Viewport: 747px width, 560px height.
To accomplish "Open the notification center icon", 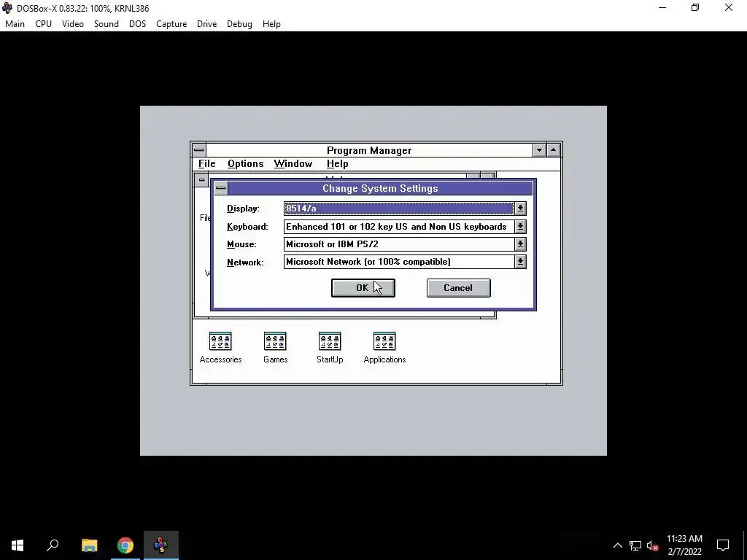I will pyautogui.click(x=723, y=545).
